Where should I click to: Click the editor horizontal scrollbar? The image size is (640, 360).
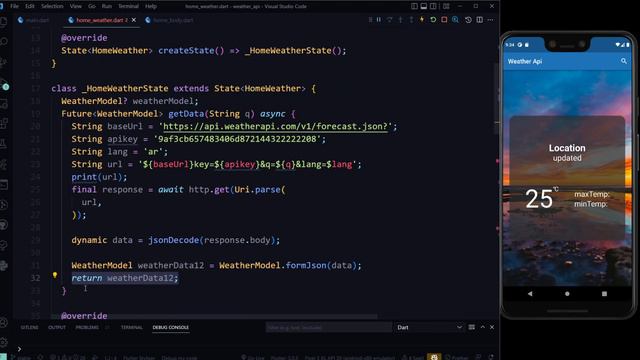[214, 316]
